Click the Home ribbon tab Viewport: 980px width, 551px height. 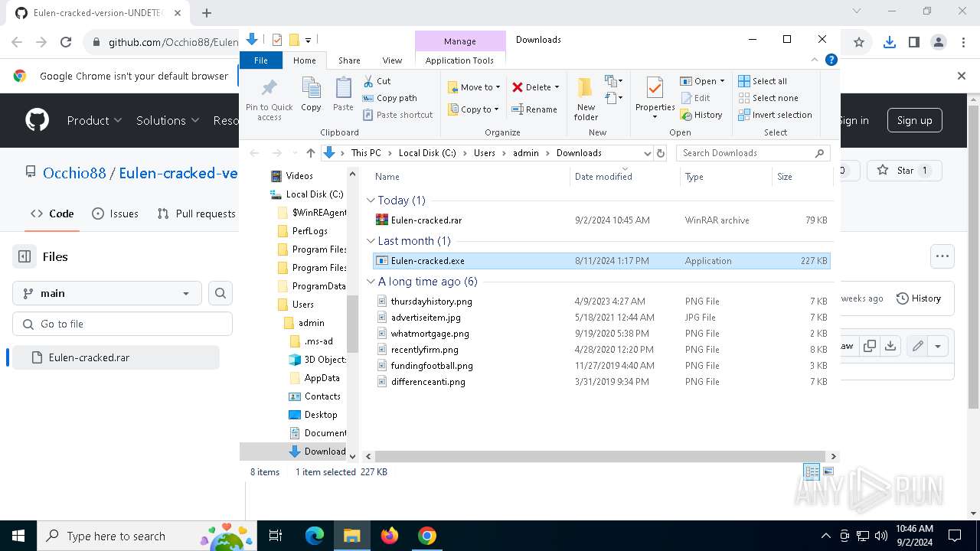304,60
